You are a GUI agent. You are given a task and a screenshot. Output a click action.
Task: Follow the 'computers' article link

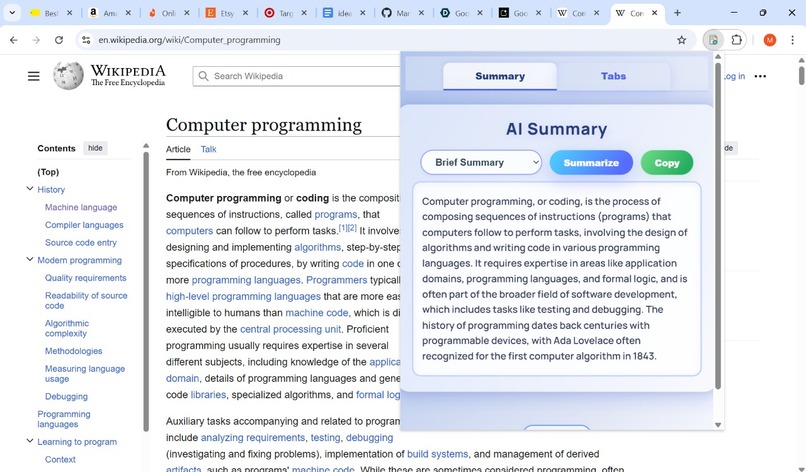pyautogui.click(x=189, y=230)
